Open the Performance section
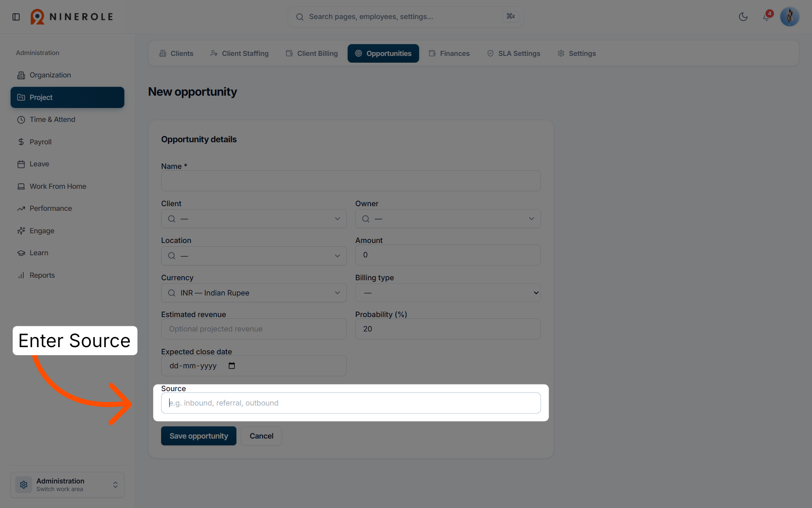 [x=68, y=208]
